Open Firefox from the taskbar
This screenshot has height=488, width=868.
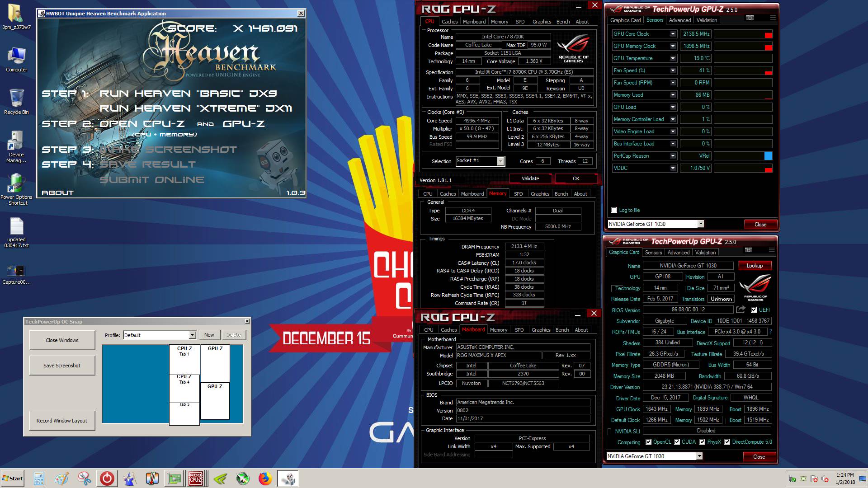point(265,479)
